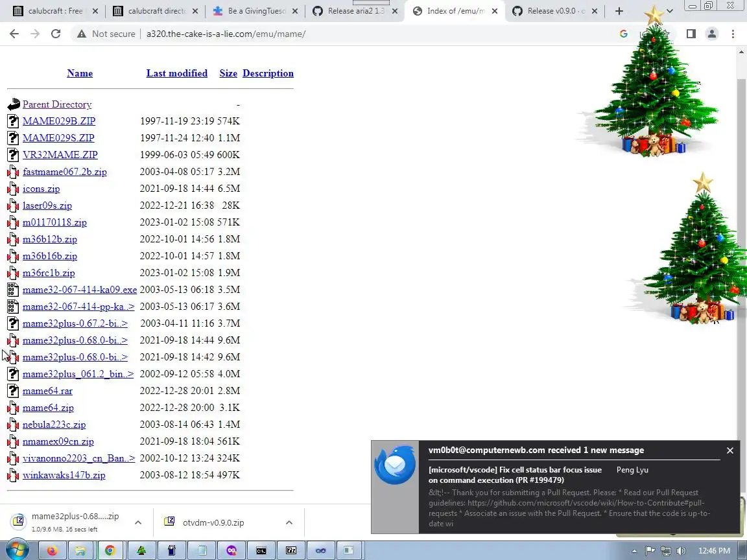Open Windows Start button

pos(17,550)
